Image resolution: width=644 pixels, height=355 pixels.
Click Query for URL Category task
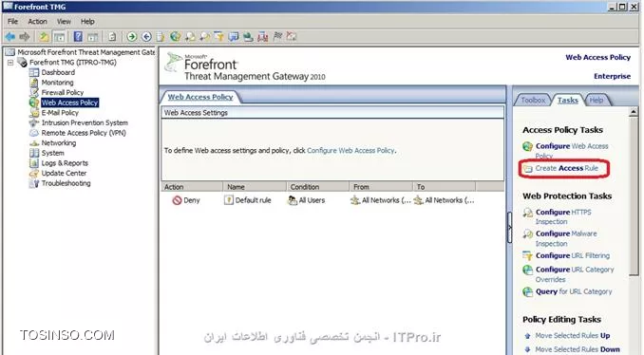(574, 291)
